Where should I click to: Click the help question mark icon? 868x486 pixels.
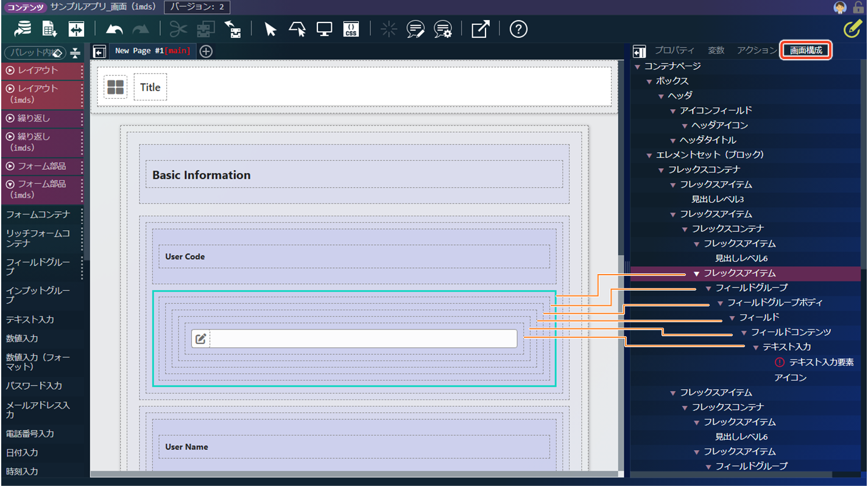click(x=518, y=29)
